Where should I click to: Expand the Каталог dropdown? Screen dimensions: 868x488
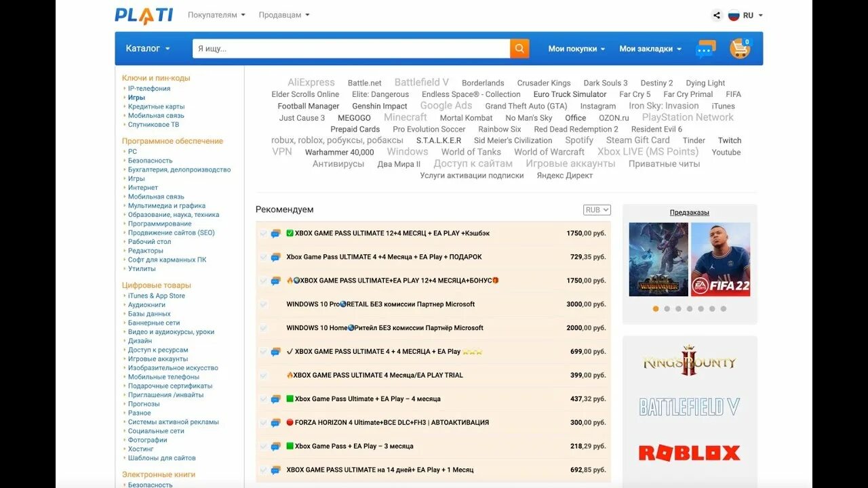148,49
